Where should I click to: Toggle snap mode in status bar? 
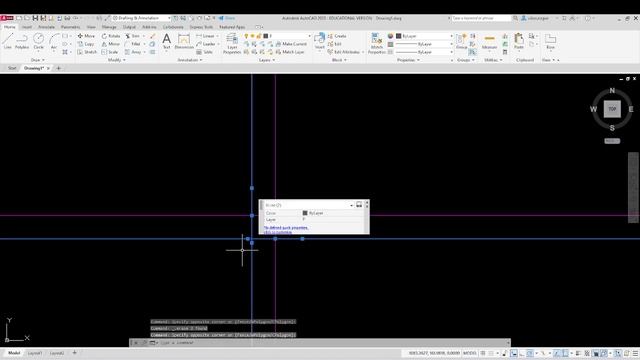[x=491, y=353]
